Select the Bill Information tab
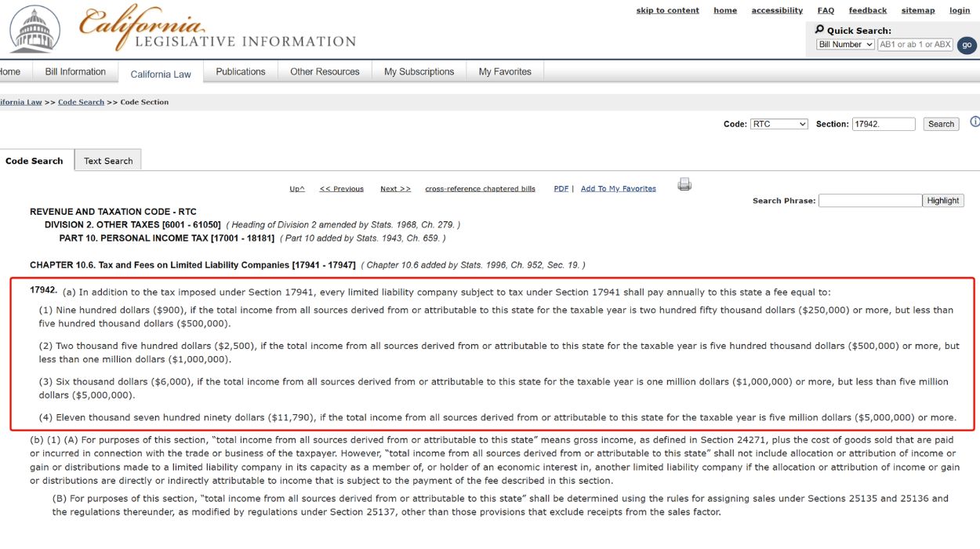This screenshot has width=980, height=549. (74, 71)
